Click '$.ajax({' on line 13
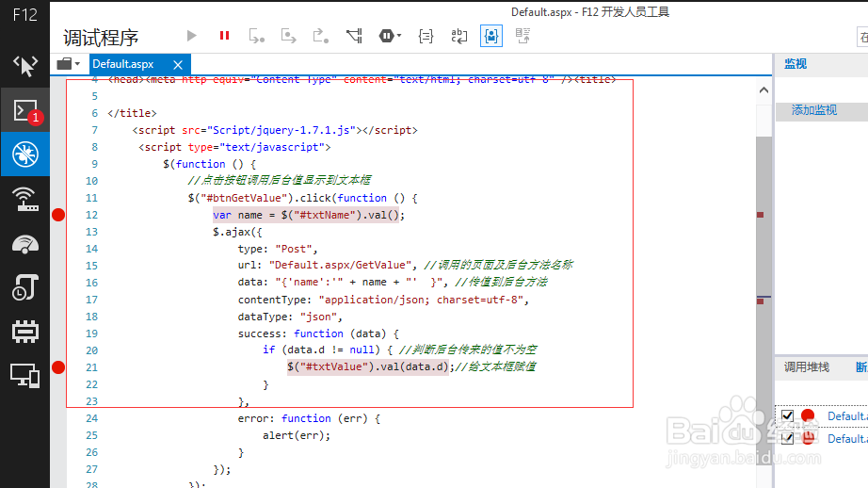 [237, 232]
